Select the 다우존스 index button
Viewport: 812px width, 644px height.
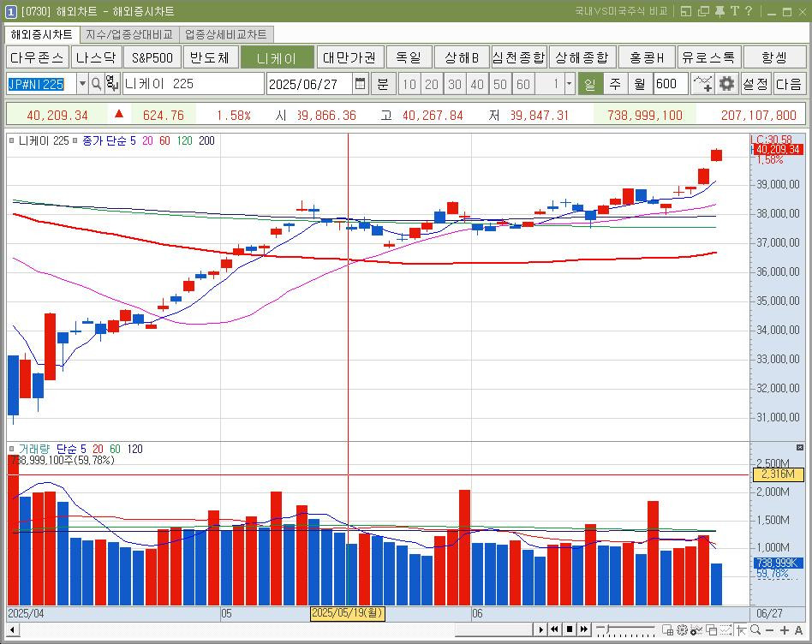coord(37,57)
